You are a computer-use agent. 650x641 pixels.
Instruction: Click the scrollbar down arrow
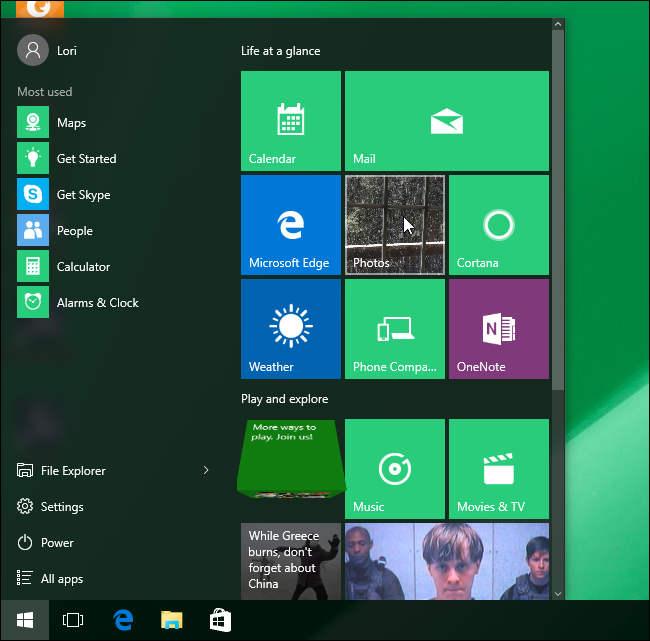[558, 594]
